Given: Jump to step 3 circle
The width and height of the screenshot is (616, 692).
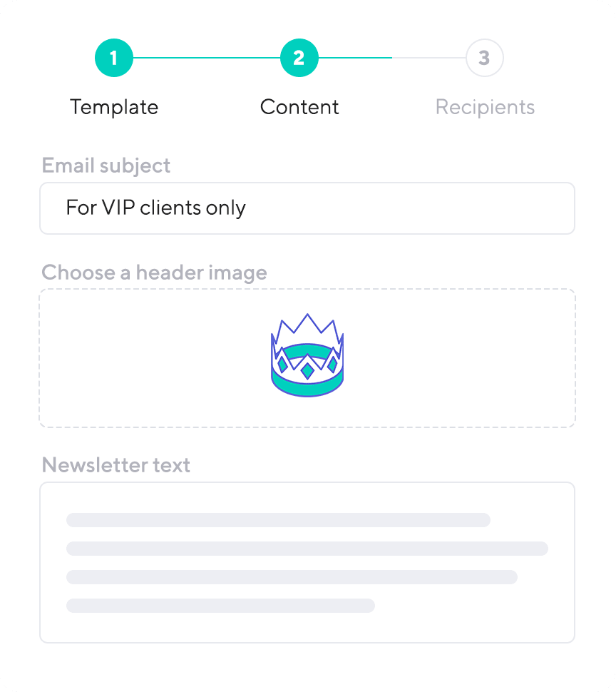Looking at the screenshot, I should pyautogui.click(x=485, y=58).
